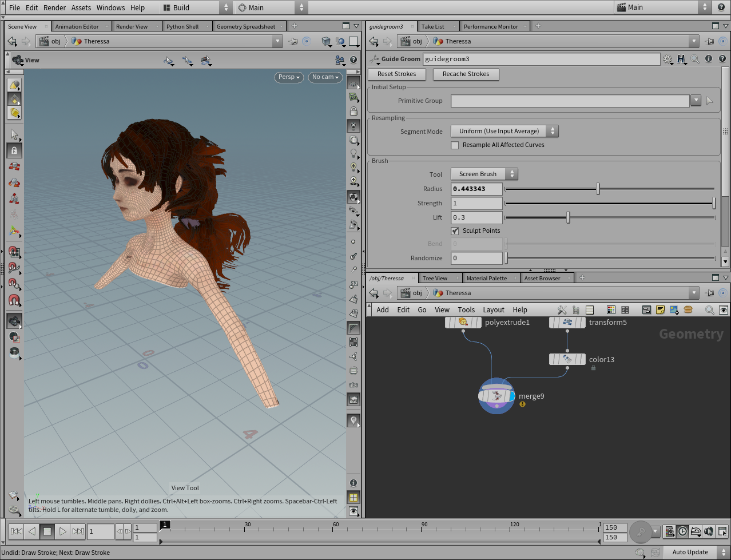Select the polyextrude1 node
731x560 pixels.
(463, 323)
